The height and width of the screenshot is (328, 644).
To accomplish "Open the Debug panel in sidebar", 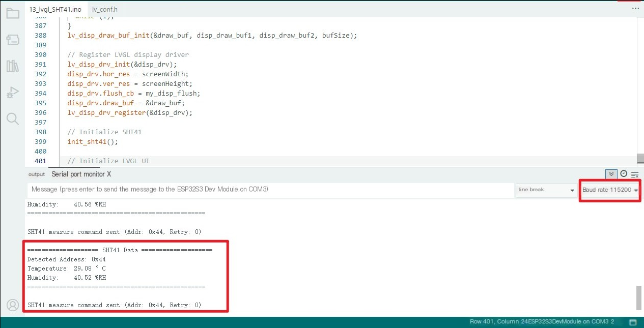I will (x=12, y=93).
